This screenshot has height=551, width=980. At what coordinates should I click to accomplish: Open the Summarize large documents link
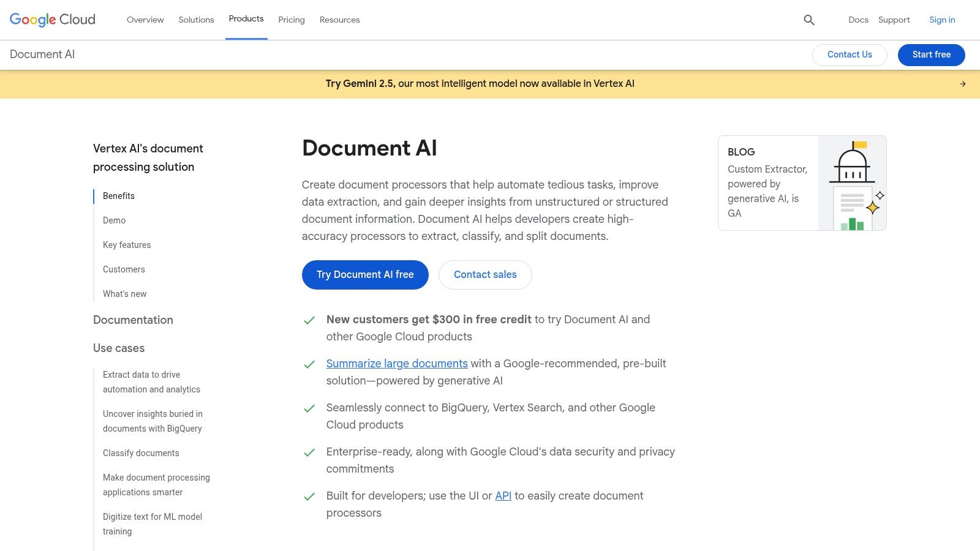click(x=396, y=363)
